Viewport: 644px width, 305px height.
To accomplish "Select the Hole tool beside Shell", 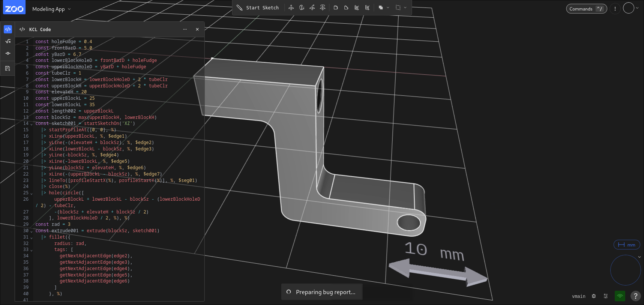I will 367,8.
